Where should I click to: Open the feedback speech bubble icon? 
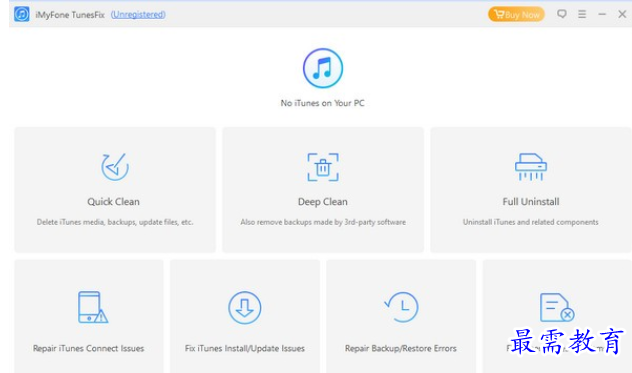(562, 14)
